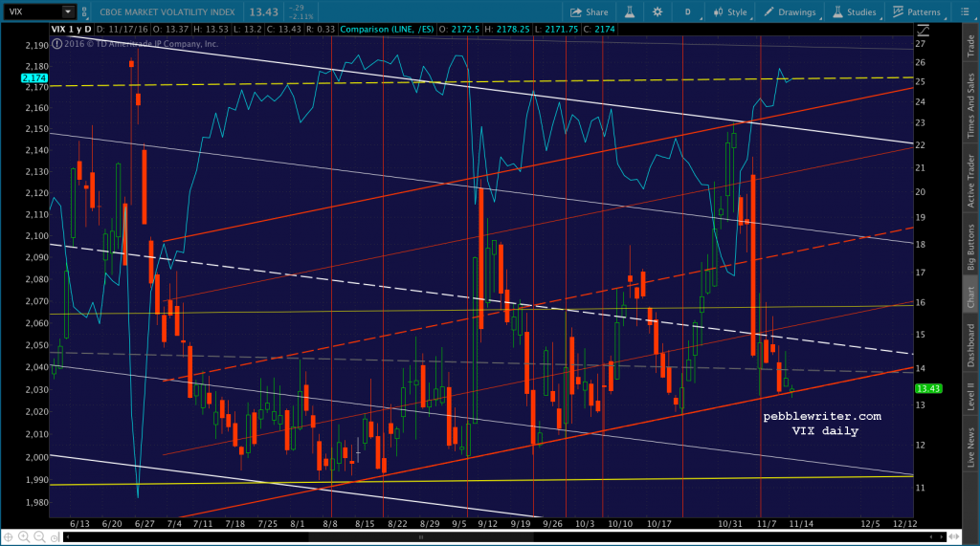Open the Drawings menu

[790, 11]
